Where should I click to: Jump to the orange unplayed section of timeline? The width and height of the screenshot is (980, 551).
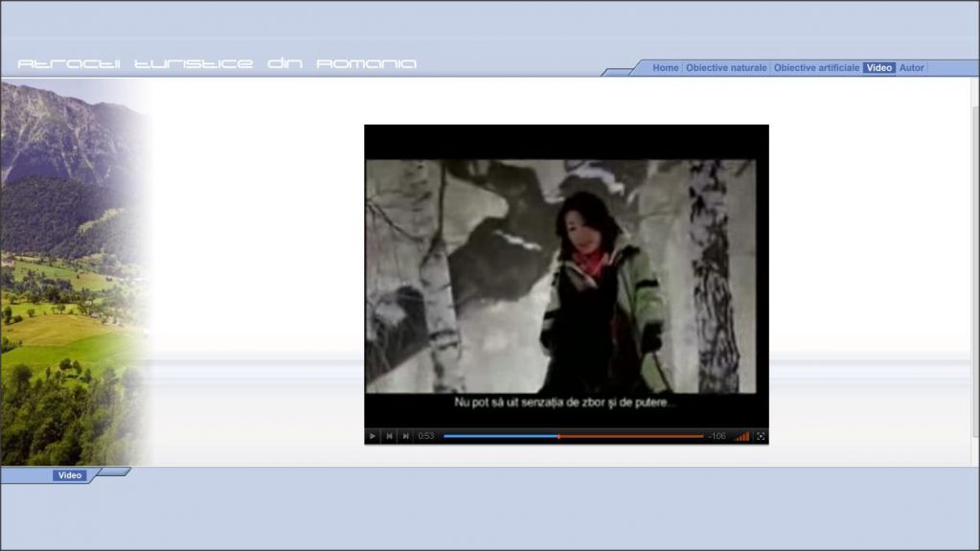coord(632,436)
